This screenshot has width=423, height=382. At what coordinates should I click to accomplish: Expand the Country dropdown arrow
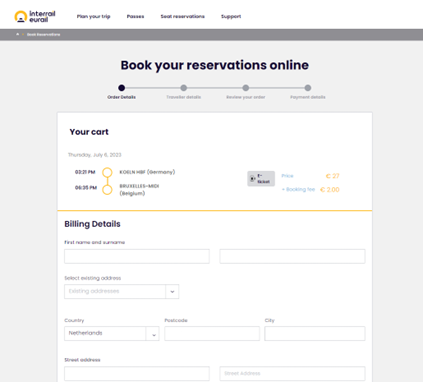pos(153,334)
